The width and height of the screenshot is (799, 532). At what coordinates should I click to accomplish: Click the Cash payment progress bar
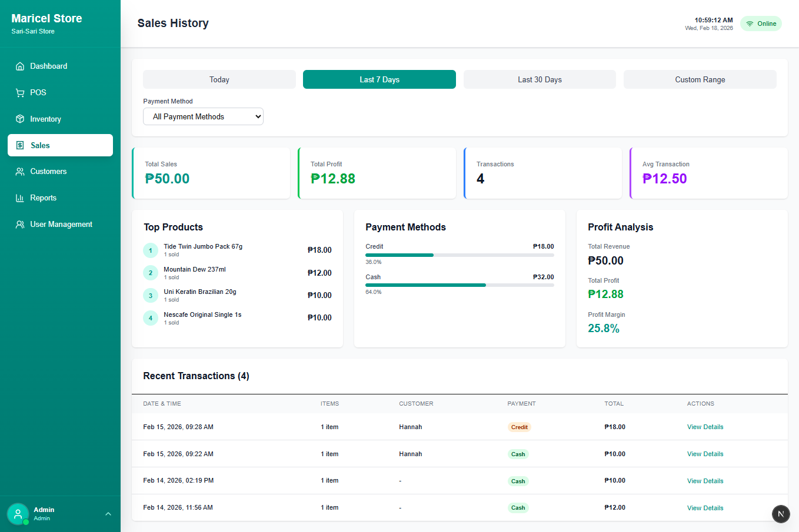click(x=460, y=285)
